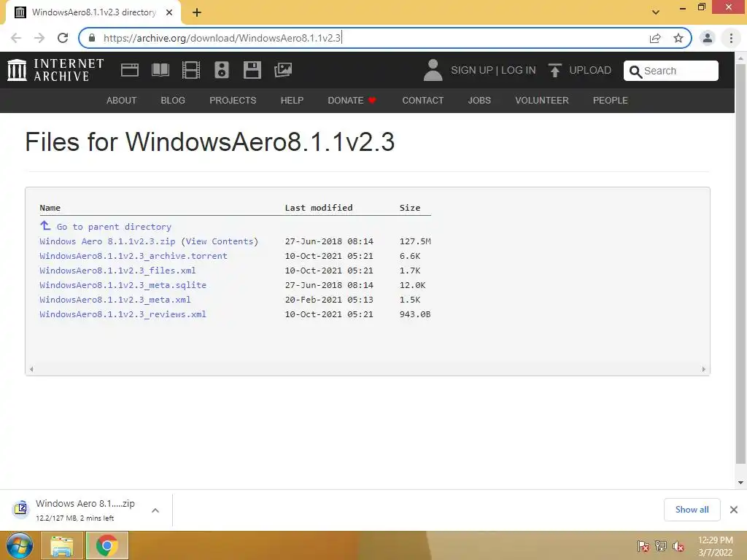The width and height of the screenshot is (747, 560).
Task: Open the Audio speaker icon
Action: pyautogui.click(x=222, y=70)
